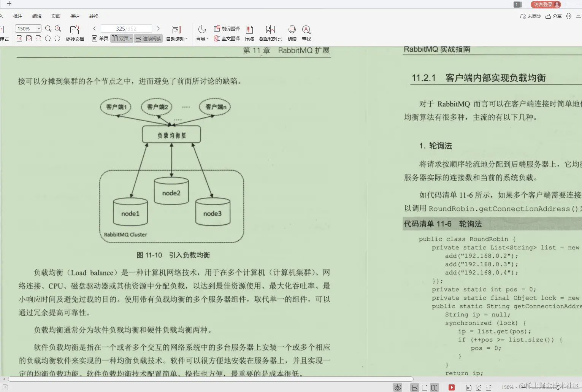Expand the 背景 background options dropdown
The image size is (582, 392).
pos(202,38)
